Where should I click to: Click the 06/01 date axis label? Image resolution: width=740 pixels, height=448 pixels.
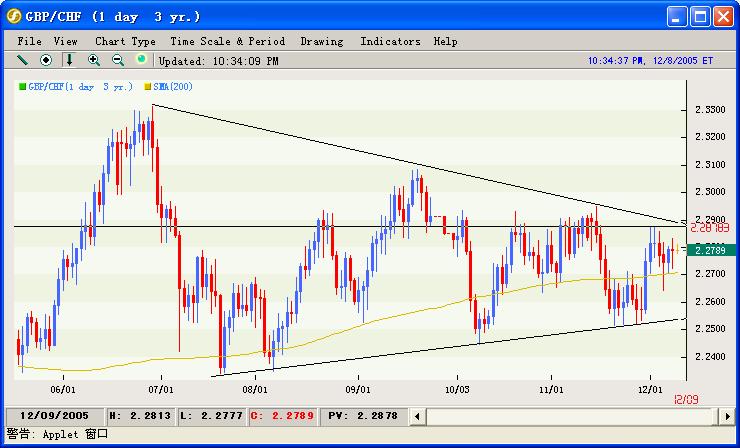[x=63, y=390]
